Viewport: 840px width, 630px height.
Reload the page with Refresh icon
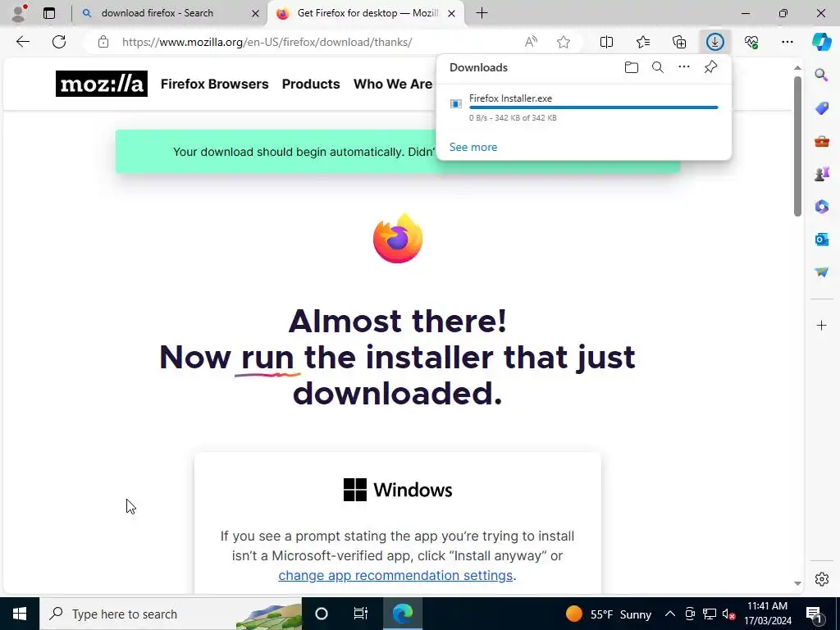tap(59, 42)
